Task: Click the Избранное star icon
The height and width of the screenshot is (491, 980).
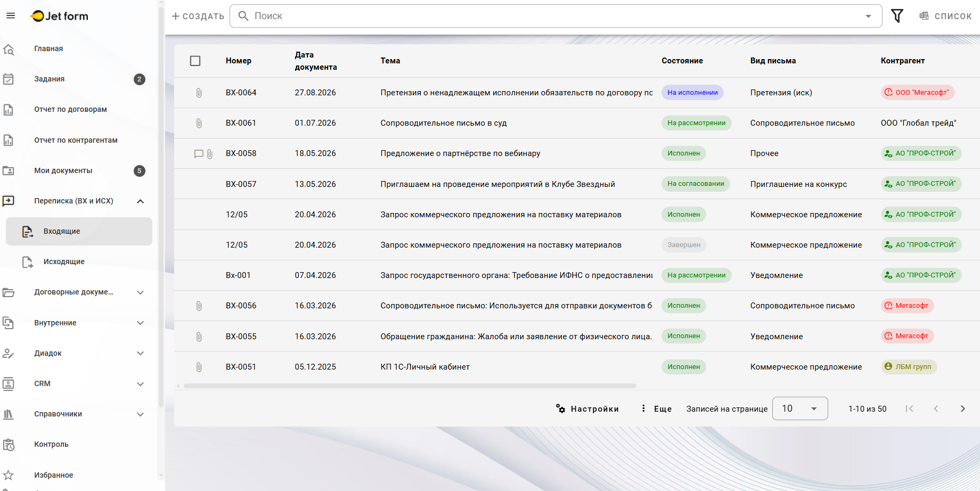Action: coord(9,475)
